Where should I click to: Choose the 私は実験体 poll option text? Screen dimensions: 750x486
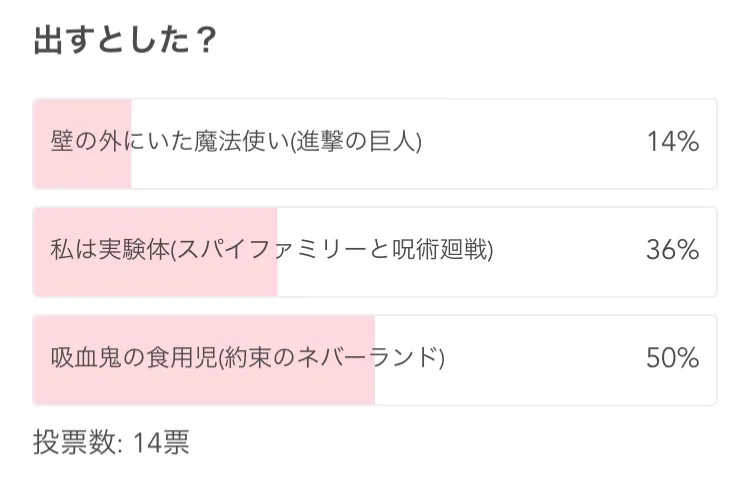pyautogui.click(x=110, y=250)
